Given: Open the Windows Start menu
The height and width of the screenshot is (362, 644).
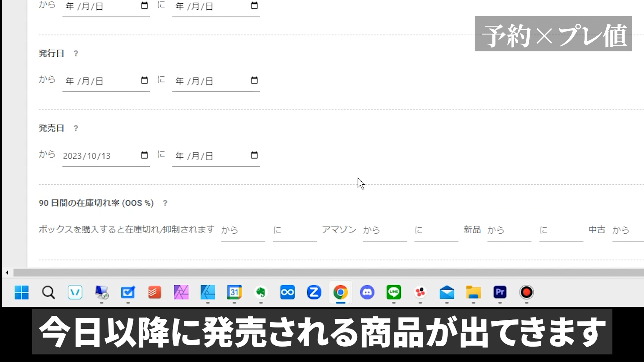Looking at the screenshot, I should (21, 292).
